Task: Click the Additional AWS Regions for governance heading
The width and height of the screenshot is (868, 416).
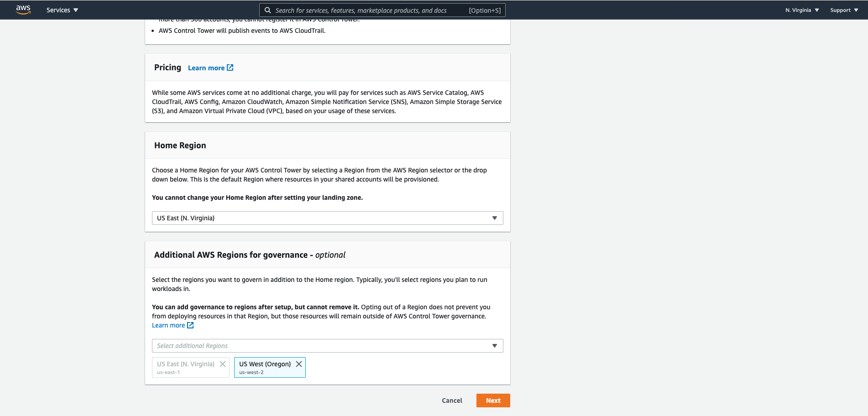Action: [250, 255]
